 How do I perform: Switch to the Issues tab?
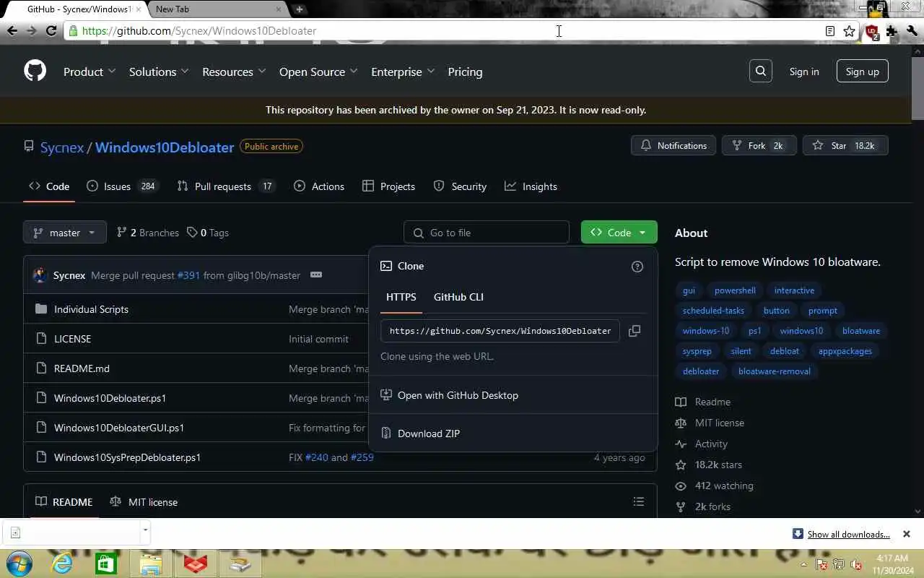tap(121, 186)
